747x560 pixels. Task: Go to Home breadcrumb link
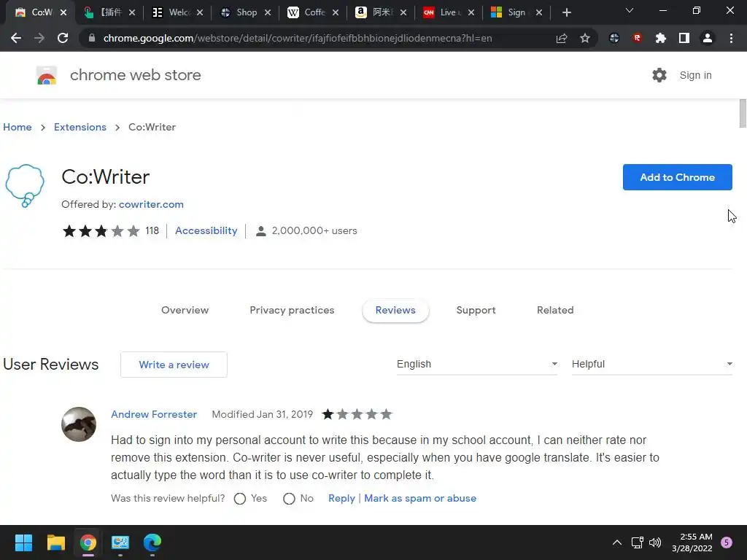click(18, 127)
